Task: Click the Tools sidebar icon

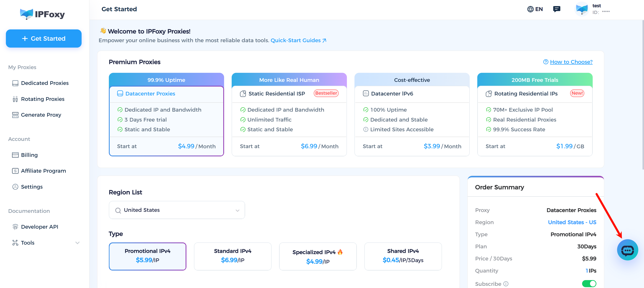Action: pyautogui.click(x=15, y=243)
